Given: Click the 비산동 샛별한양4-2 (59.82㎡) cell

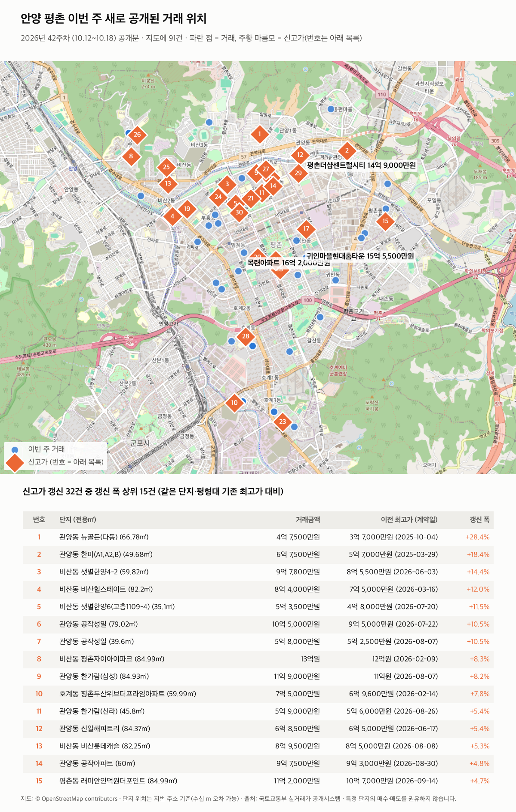Looking at the screenshot, I should 104,572.
